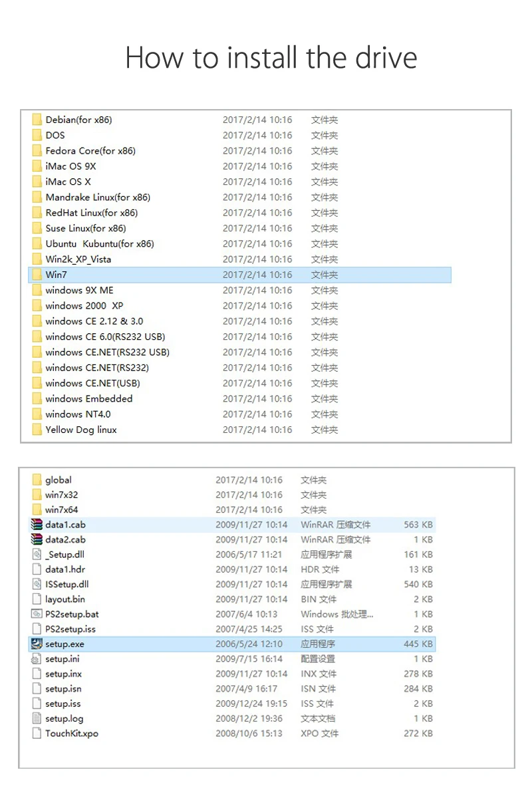Viewport: 532px width, 798px height.
Task: Click the data2.cab WinRAR archive icon
Action: pyautogui.click(x=37, y=539)
